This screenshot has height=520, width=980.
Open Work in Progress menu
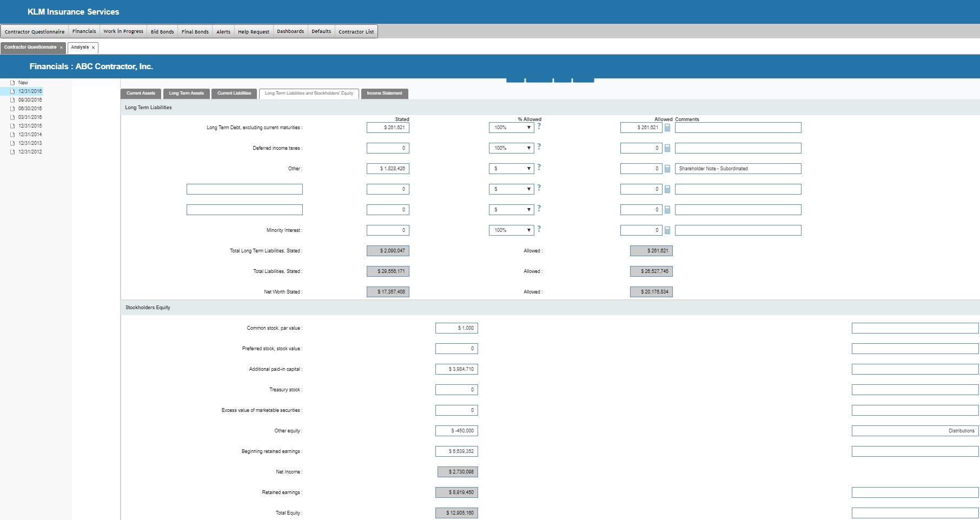click(123, 31)
